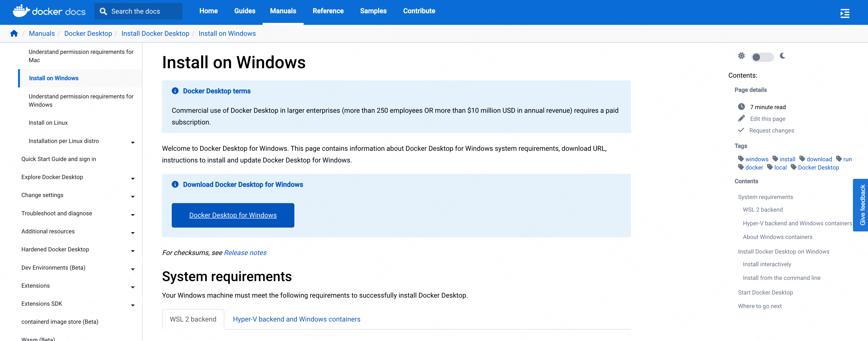Jump to Install interactively in contents
The height and width of the screenshot is (341, 868).
[767, 264]
